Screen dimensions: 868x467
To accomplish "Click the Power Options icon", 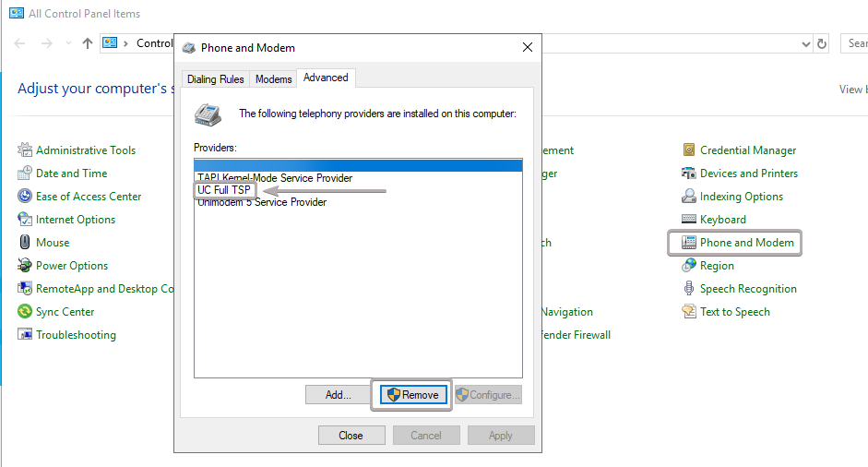I will pyautogui.click(x=26, y=266).
